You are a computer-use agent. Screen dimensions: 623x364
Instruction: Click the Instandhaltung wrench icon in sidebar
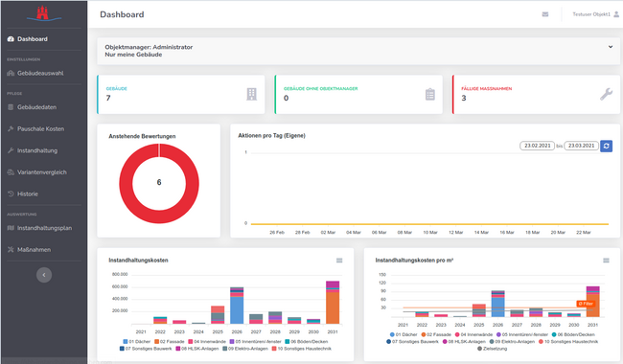[x=11, y=150]
